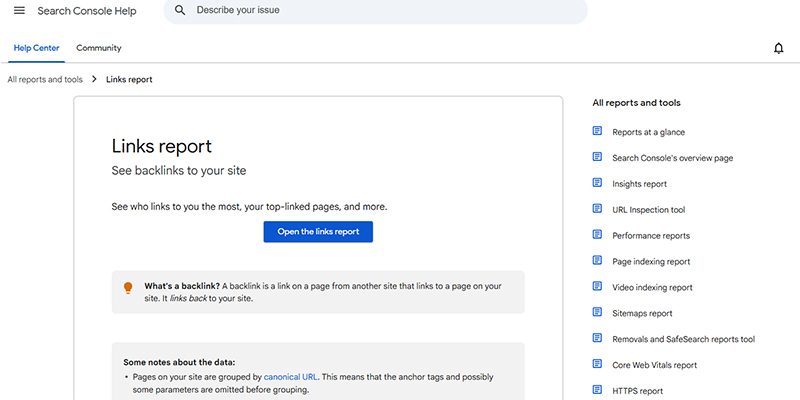Open the hamburger main menu

point(19,11)
